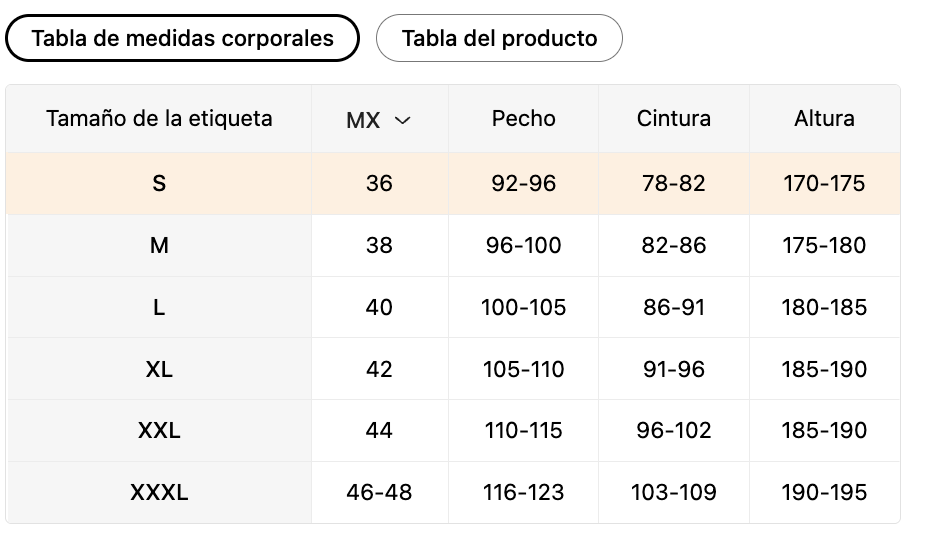The width and height of the screenshot is (926, 540).
Task: Switch to Tabla de medidas corporales tab
Action: tap(182, 38)
